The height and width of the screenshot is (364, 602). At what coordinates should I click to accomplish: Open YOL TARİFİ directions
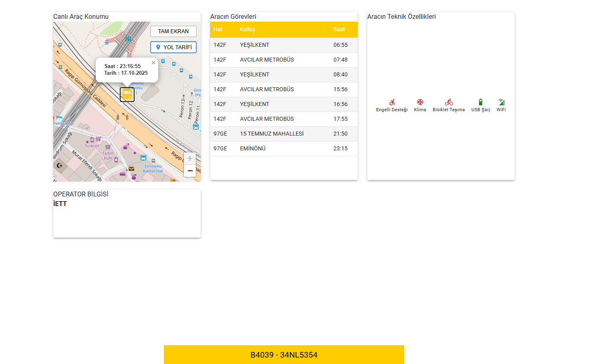(173, 47)
